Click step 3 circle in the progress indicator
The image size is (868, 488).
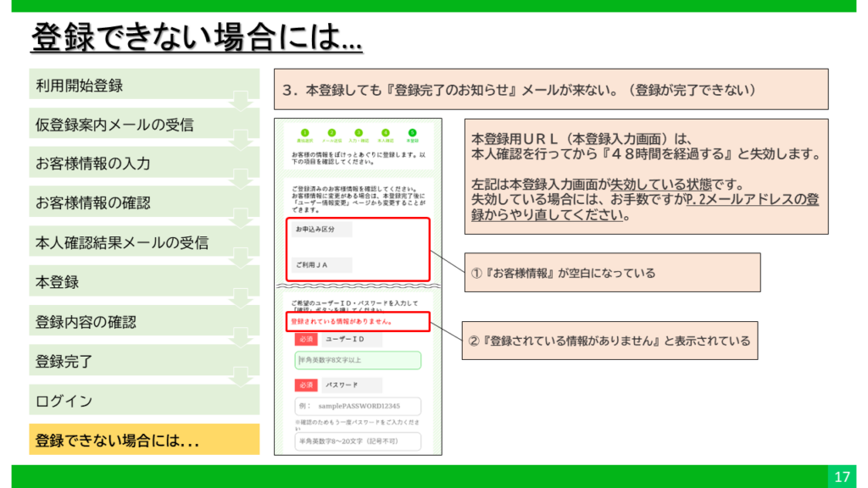[359, 133]
